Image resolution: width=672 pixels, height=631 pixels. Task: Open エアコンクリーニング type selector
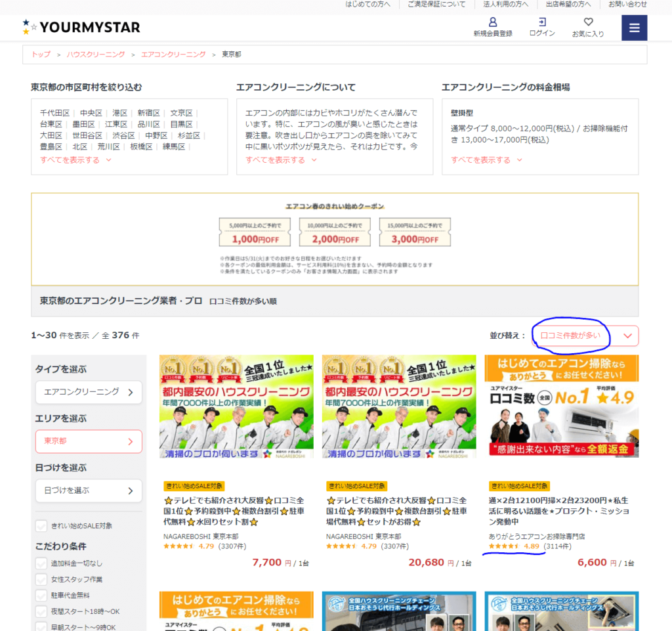tap(89, 392)
